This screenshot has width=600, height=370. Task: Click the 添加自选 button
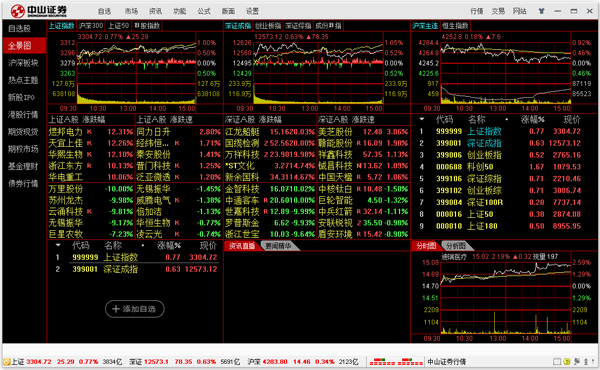coord(135,309)
